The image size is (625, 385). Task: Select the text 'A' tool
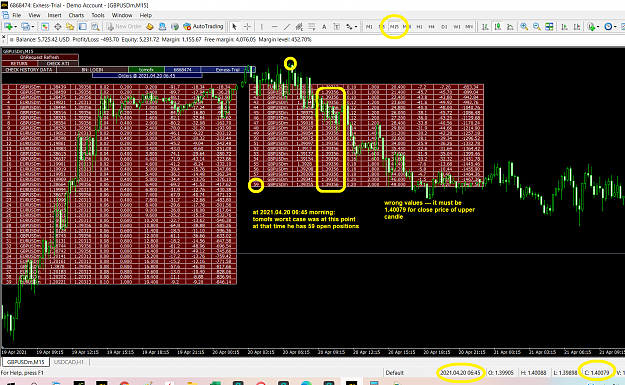coord(324,26)
